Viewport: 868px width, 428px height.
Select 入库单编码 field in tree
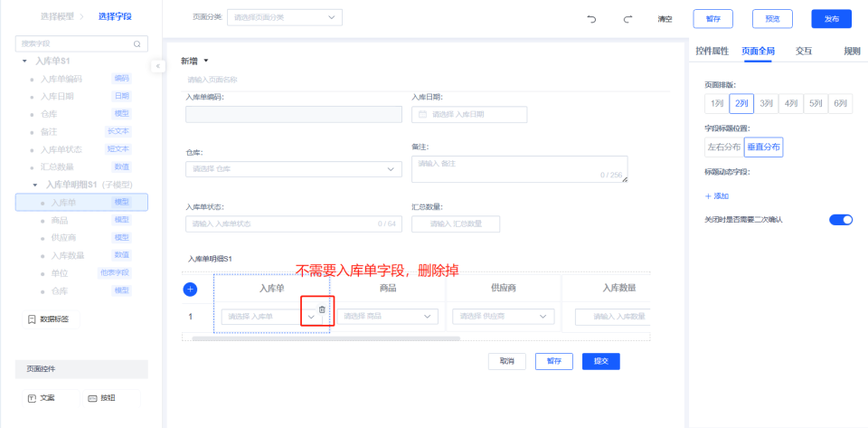(x=81, y=79)
